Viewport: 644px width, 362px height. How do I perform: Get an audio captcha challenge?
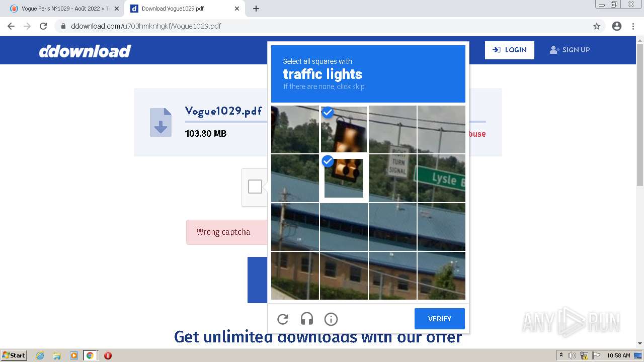click(307, 319)
